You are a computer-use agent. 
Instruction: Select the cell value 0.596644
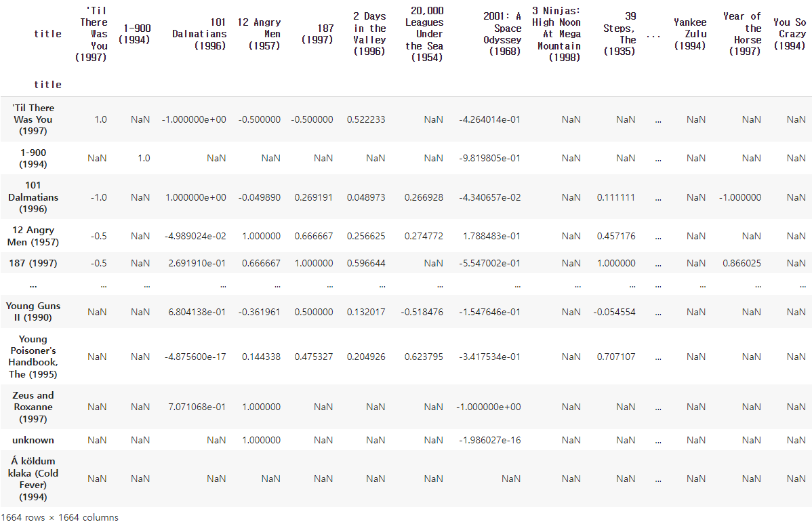pos(366,263)
